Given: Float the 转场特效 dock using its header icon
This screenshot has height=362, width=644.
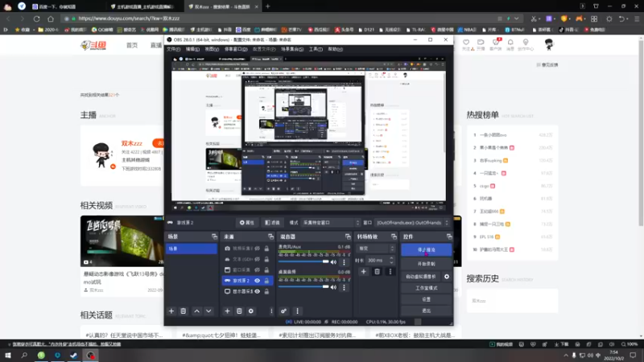Looking at the screenshot, I should pyautogui.click(x=394, y=237).
